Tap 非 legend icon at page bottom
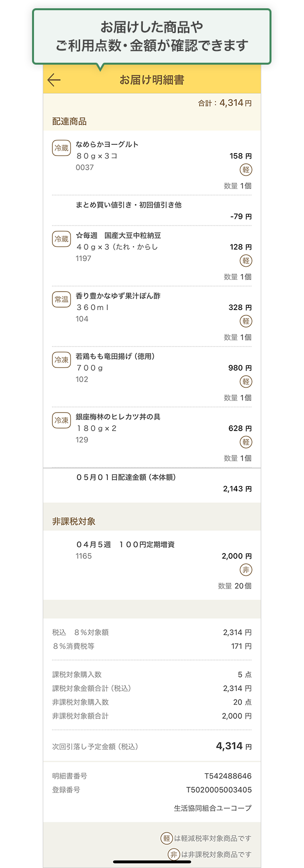The width and height of the screenshot is (304, 868). [x=174, y=854]
